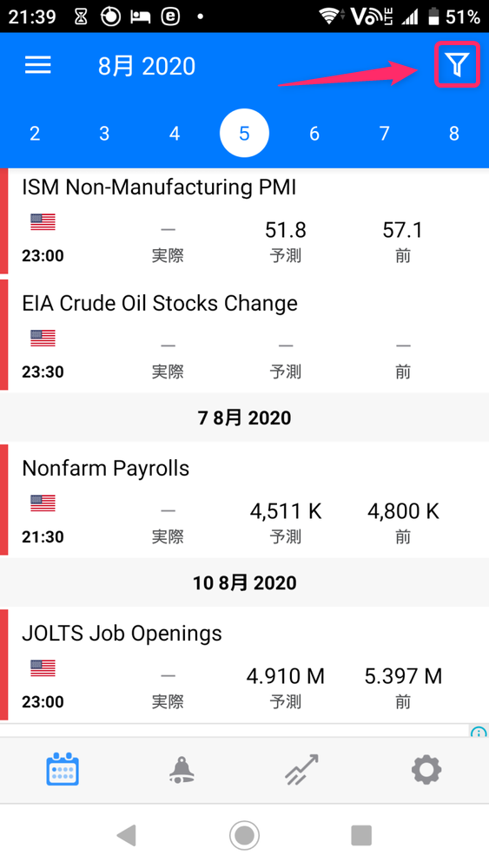Open the 8月 2020 month title
489x868 pixels.
147,67
